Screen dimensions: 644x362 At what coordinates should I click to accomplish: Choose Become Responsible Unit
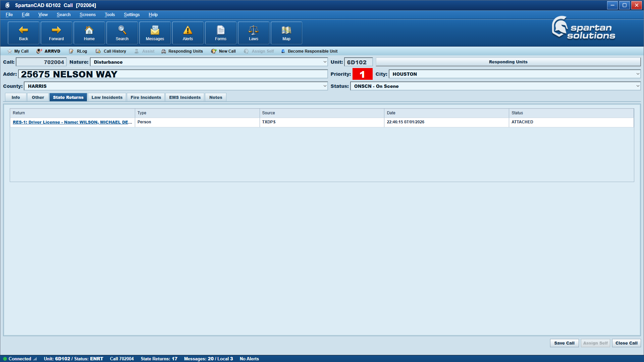point(309,51)
